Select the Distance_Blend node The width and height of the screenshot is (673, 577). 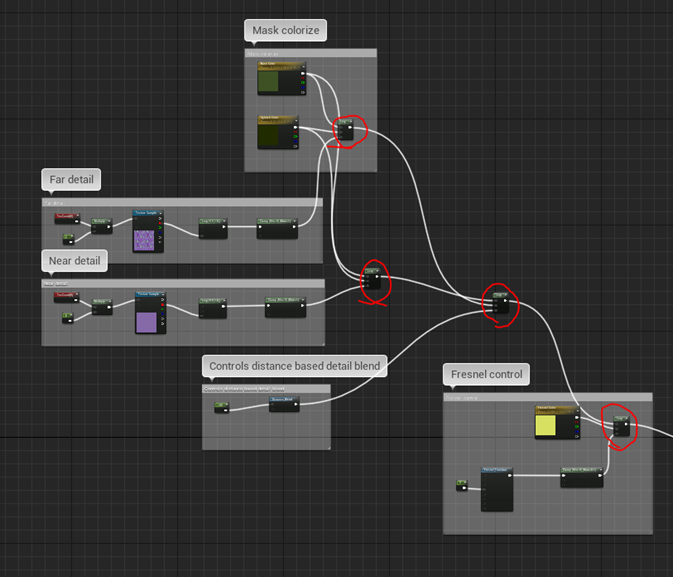pyautogui.click(x=284, y=404)
